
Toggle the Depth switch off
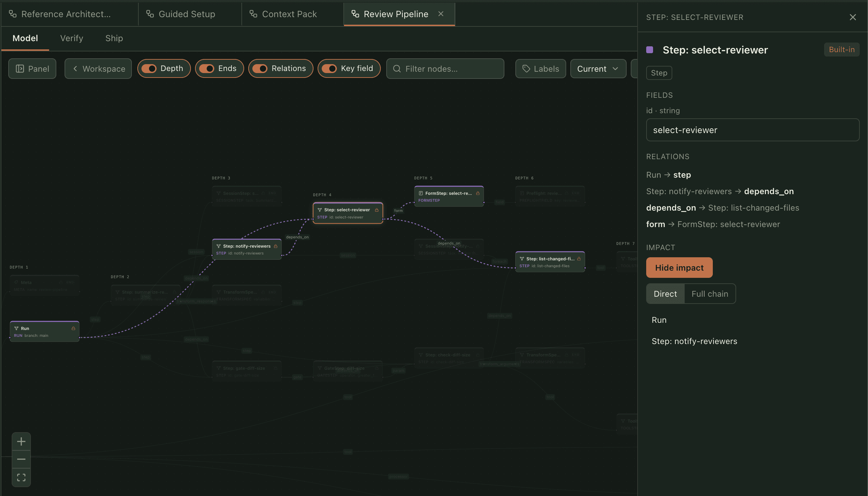tap(149, 69)
